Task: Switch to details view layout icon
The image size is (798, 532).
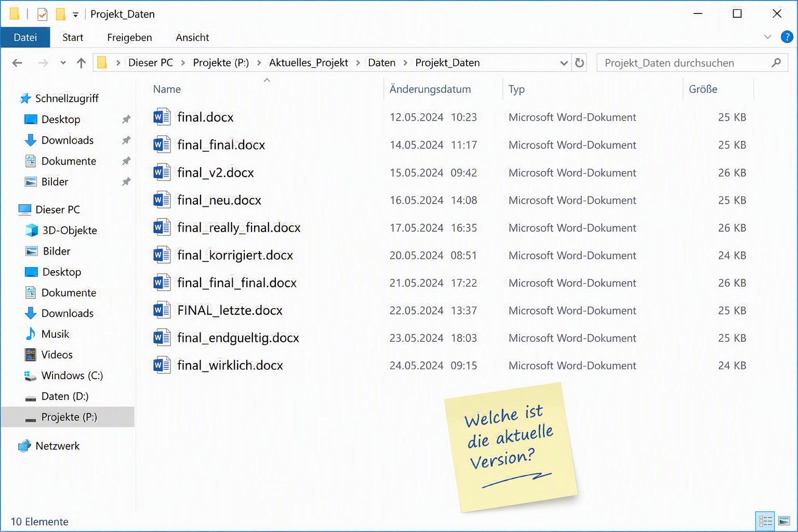Action: pos(765,521)
